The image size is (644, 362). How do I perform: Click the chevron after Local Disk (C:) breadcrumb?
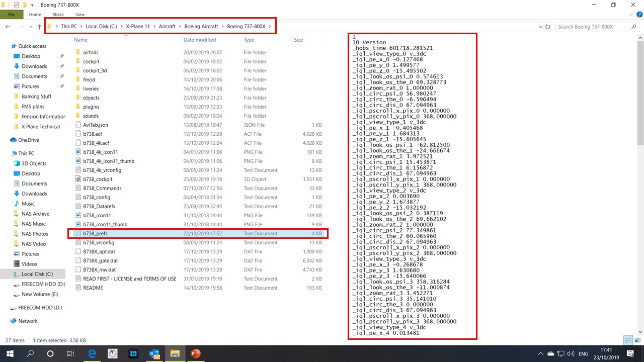click(x=121, y=27)
